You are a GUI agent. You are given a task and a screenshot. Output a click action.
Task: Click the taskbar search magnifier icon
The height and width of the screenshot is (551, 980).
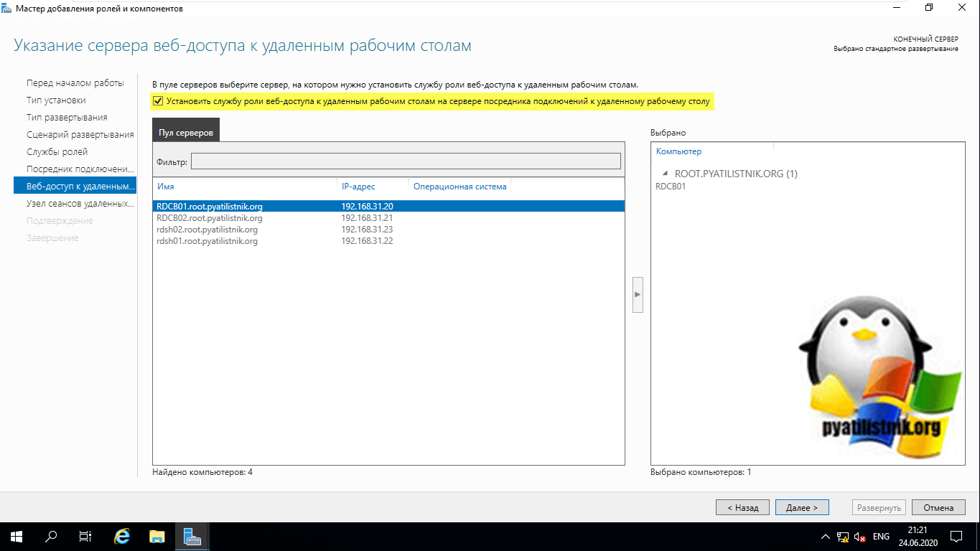[51, 536]
